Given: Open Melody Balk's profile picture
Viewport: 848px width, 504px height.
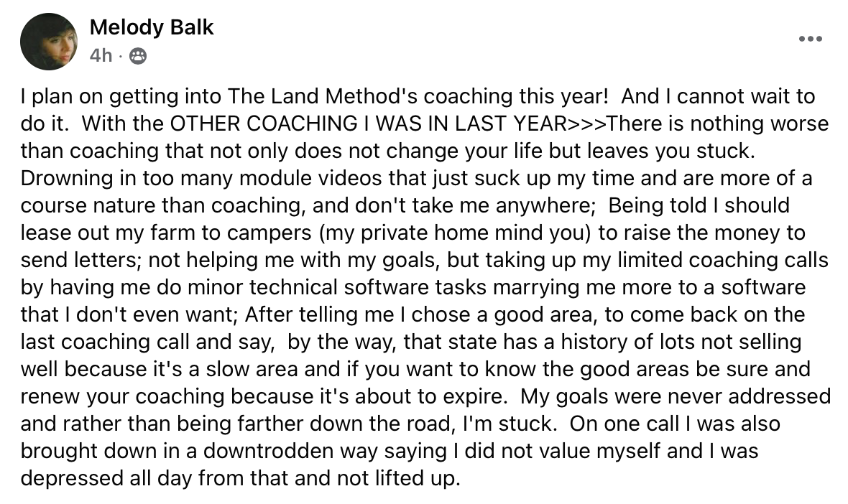Looking at the screenshot, I should point(49,42).
